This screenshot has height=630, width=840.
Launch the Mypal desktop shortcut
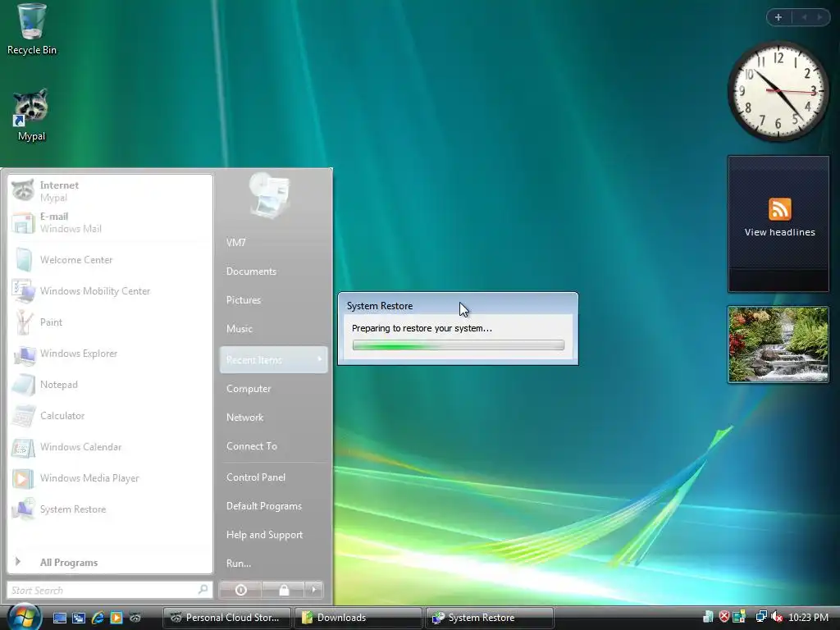[x=31, y=115]
